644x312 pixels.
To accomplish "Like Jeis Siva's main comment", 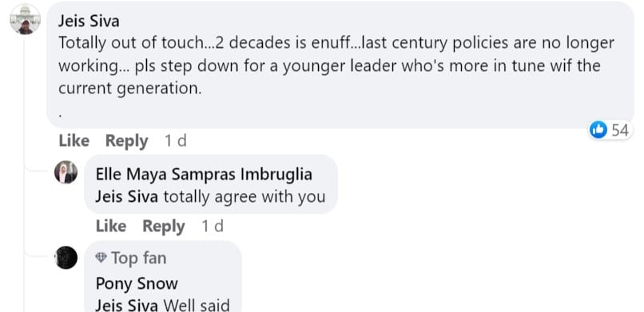I will 74,141.
